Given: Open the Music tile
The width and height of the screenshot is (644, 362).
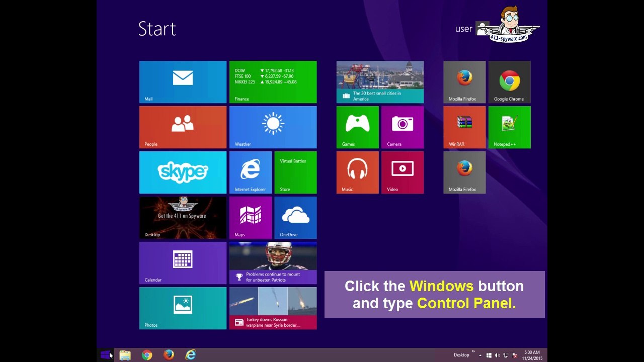Looking at the screenshot, I should 358,172.
